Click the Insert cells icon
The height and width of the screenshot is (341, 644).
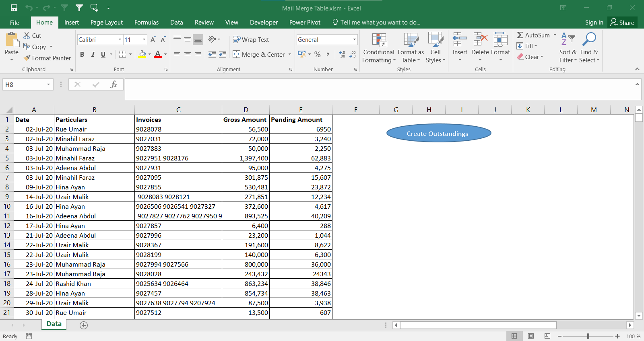tap(460, 40)
